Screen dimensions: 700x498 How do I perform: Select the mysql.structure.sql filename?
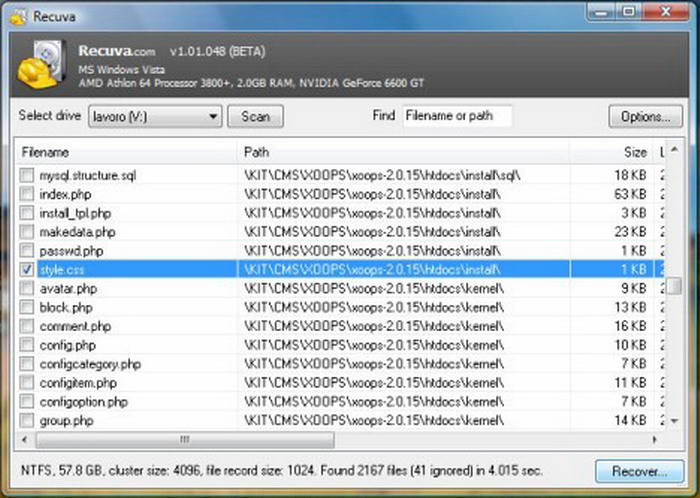tap(88, 175)
